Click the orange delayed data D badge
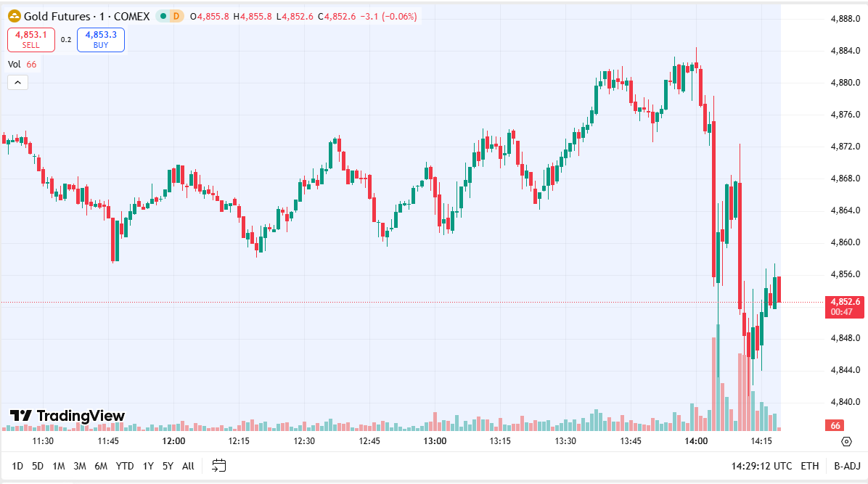The image size is (868, 484). tap(176, 16)
